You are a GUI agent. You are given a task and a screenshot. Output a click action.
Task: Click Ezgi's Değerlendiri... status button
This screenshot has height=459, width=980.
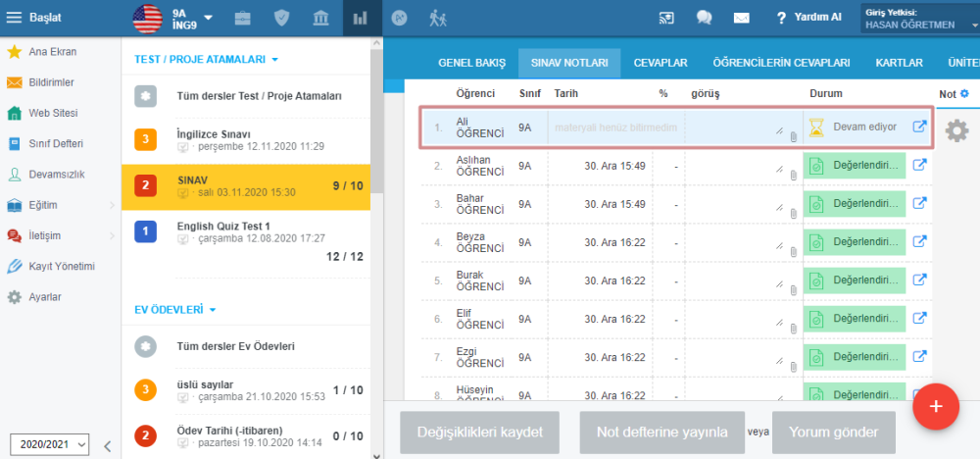pyautogui.click(x=855, y=357)
